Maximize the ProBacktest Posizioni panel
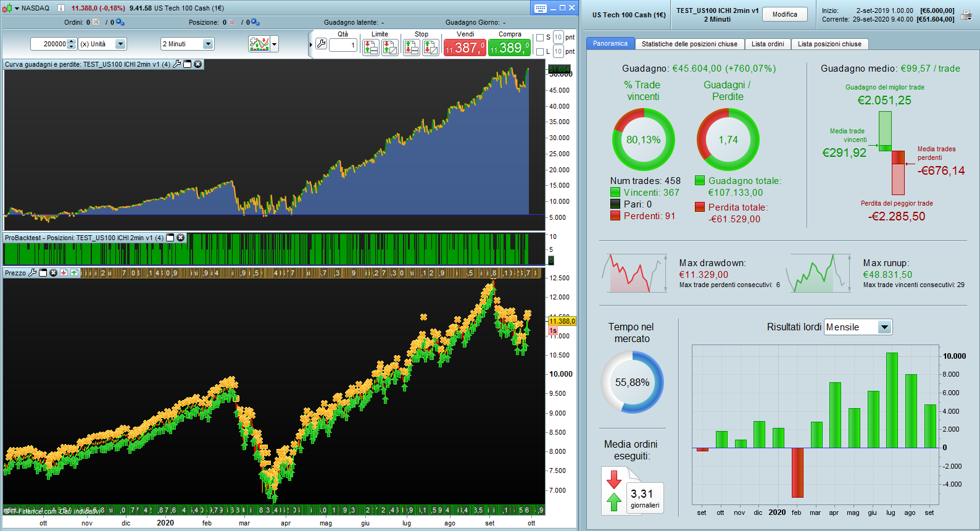980x531 pixels. (170, 238)
